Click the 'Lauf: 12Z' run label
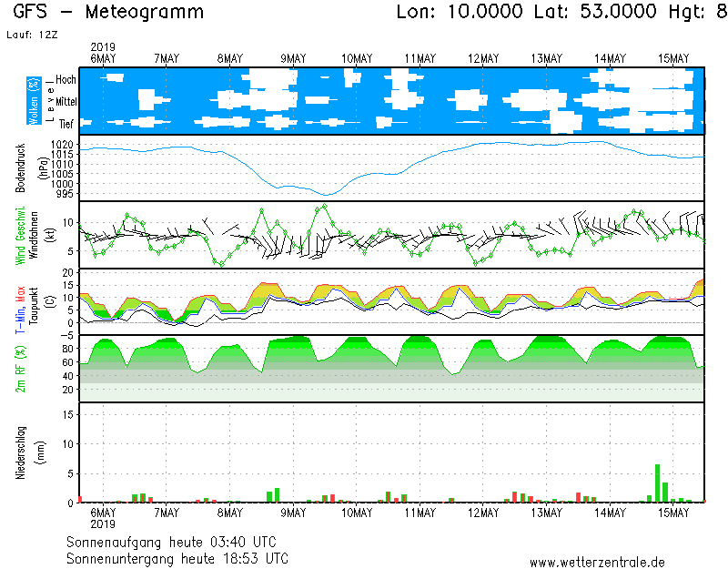The height and width of the screenshot is (569, 728). click(x=32, y=35)
